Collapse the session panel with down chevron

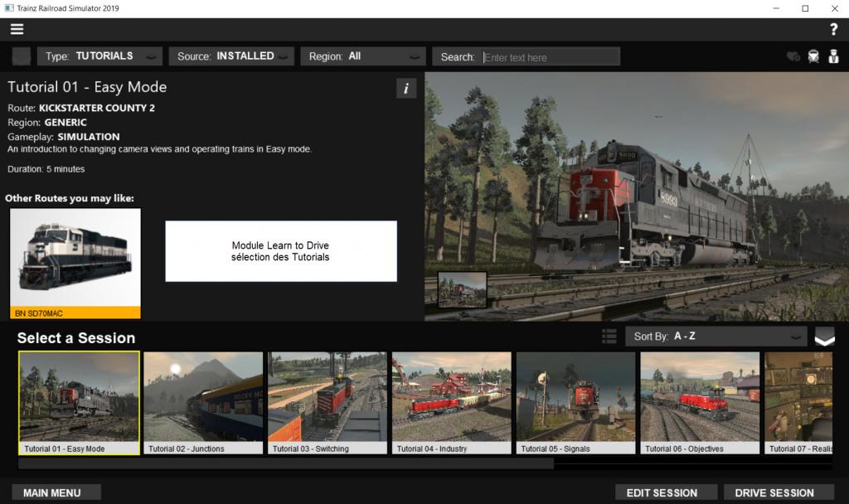[x=825, y=337]
